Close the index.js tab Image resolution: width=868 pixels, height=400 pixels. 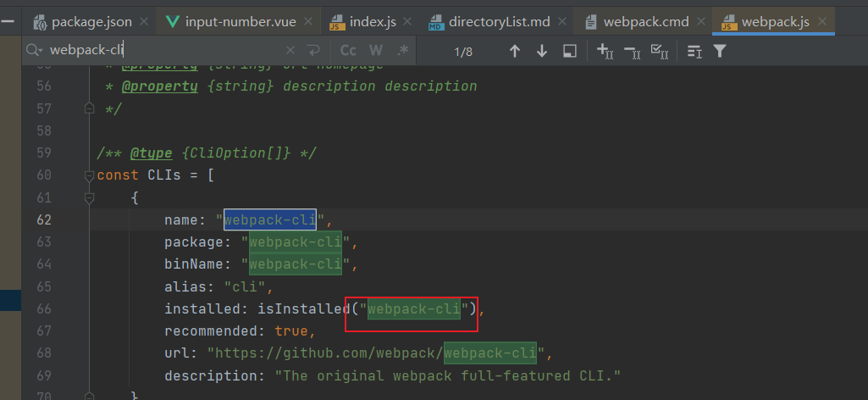click(x=407, y=22)
